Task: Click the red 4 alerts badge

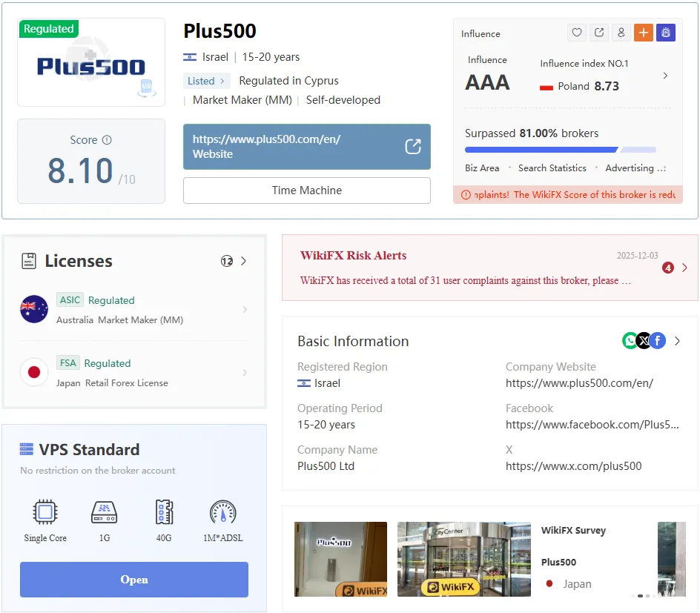Action: point(668,268)
